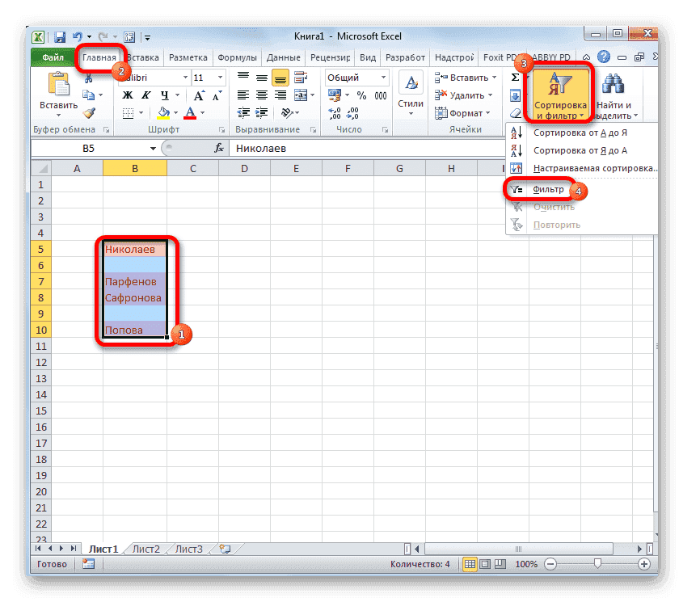This screenshot has width=700, height=602.
Task: Switch to the Вставка ribbon tab
Action: pyautogui.click(x=141, y=57)
